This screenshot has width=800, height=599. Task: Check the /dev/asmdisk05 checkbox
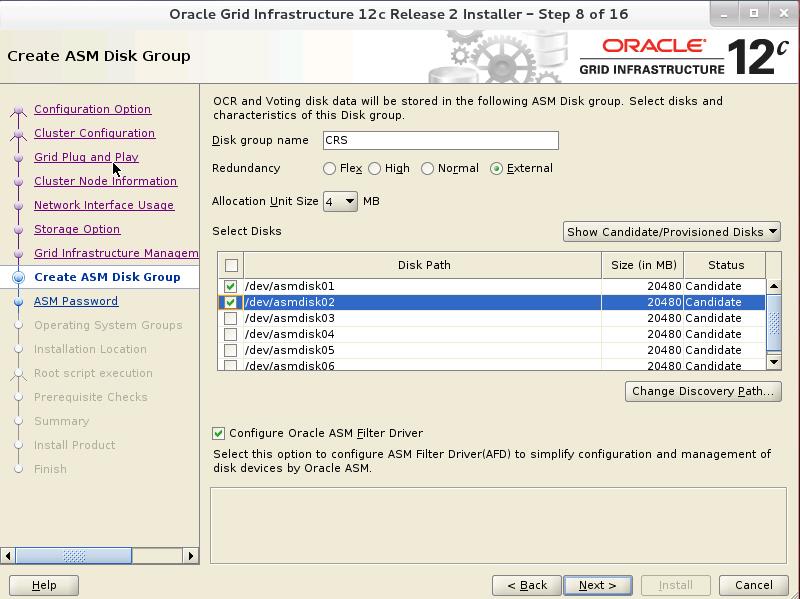tap(231, 350)
